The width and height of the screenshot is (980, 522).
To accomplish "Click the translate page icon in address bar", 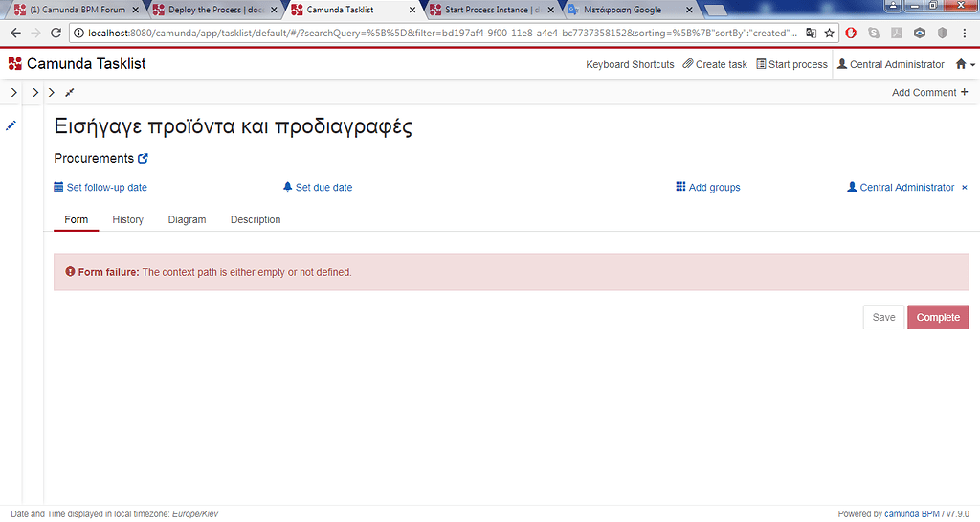I will point(811,33).
